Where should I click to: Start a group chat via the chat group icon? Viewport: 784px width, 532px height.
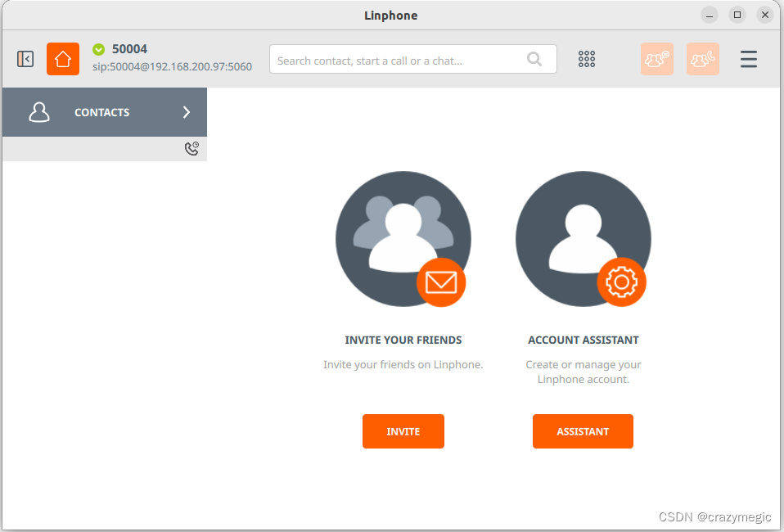point(657,59)
